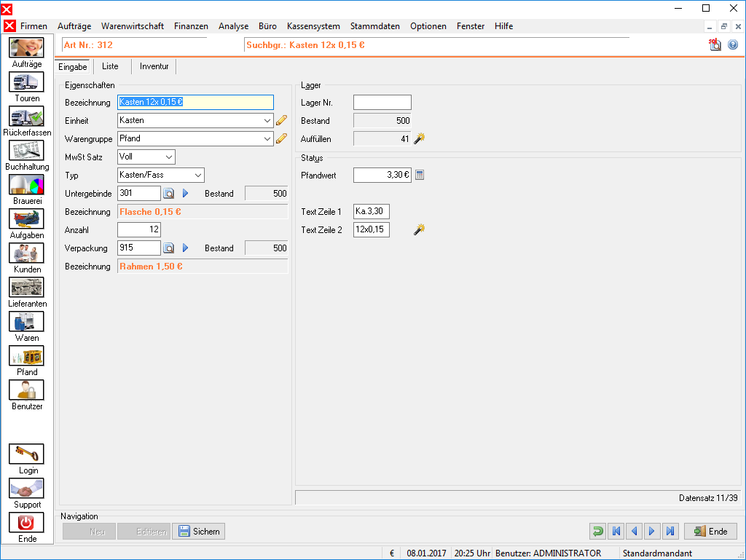Open the Firmen menu
Image resolution: width=746 pixels, height=560 pixels.
point(34,26)
